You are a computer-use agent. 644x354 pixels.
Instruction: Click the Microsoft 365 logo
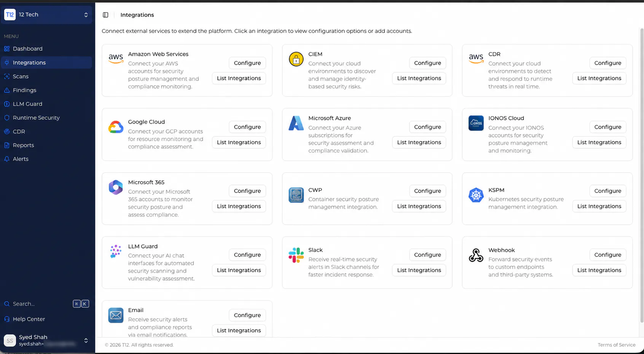[x=116, y=187]
